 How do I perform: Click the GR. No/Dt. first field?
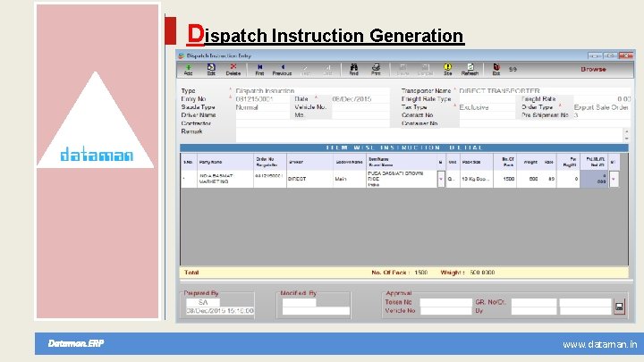pos(534,302)
